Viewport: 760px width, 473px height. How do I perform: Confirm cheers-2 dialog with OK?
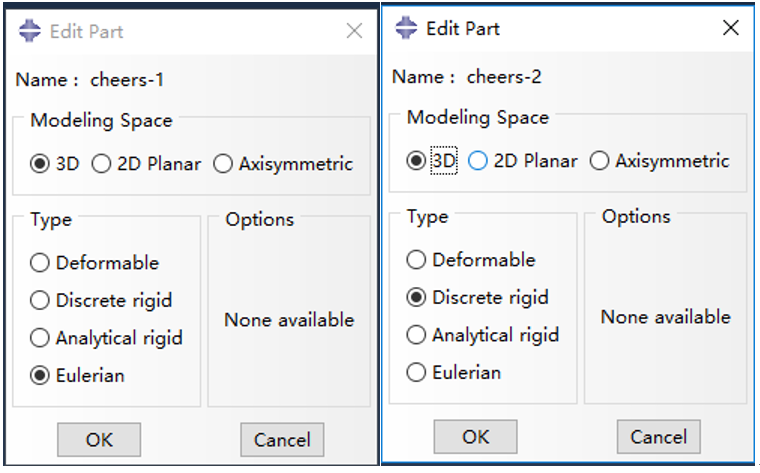475,437
